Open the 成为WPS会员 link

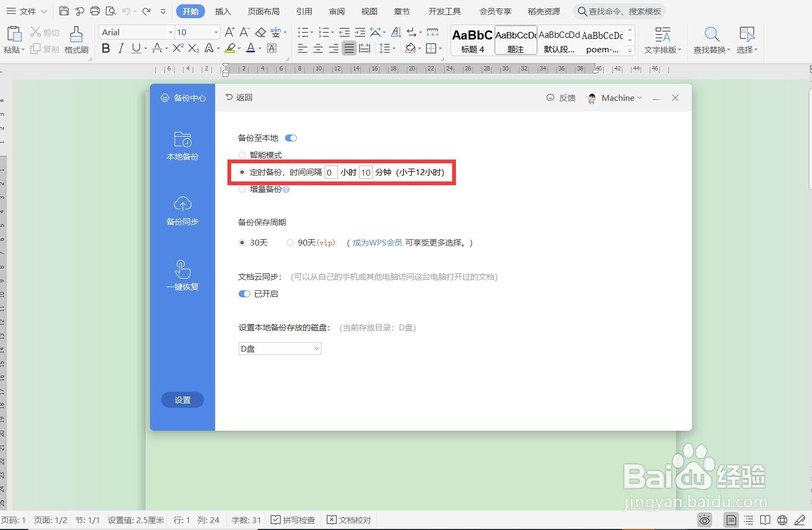(x=377, y=242)
